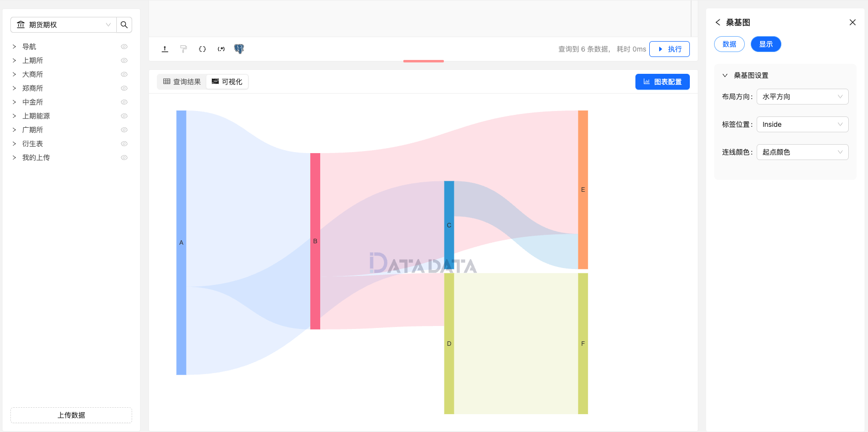This screenshot has width=868, height=432.
Task: Click node A bar in the Sankey chart
Action: click(181, 243)
